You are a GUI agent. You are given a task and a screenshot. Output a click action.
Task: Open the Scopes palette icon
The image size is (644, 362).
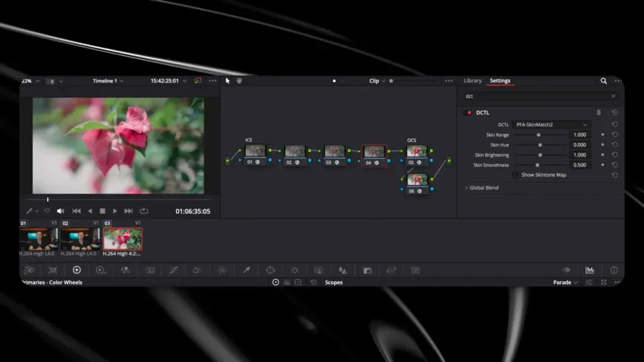[x=590, y=270]
